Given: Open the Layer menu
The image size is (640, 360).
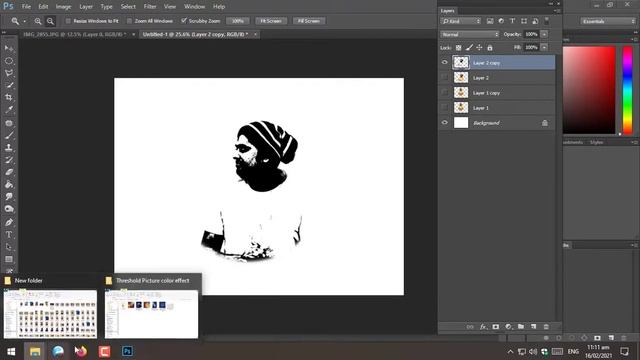Looking at the screenshot, I should (x=86, y=7).
